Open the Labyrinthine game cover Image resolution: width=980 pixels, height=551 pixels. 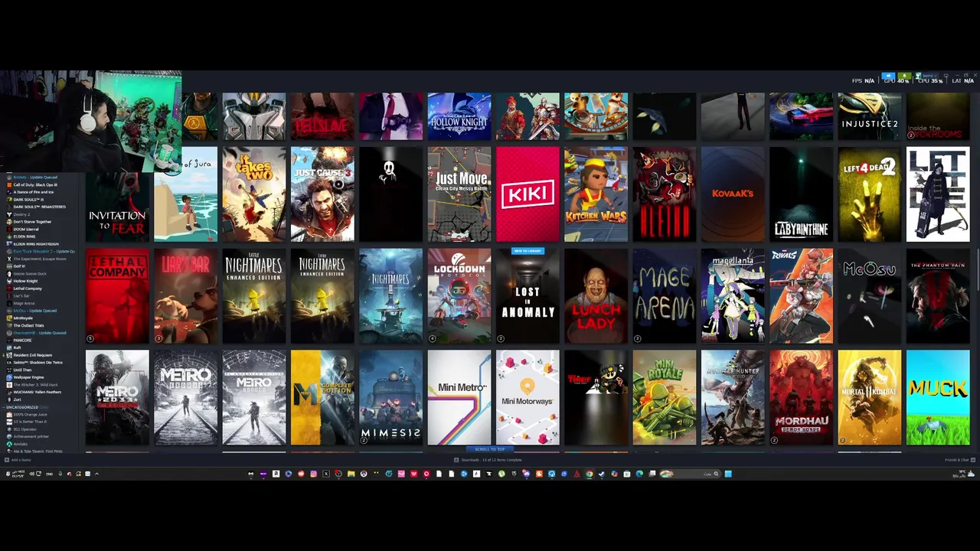pos(801,194)
